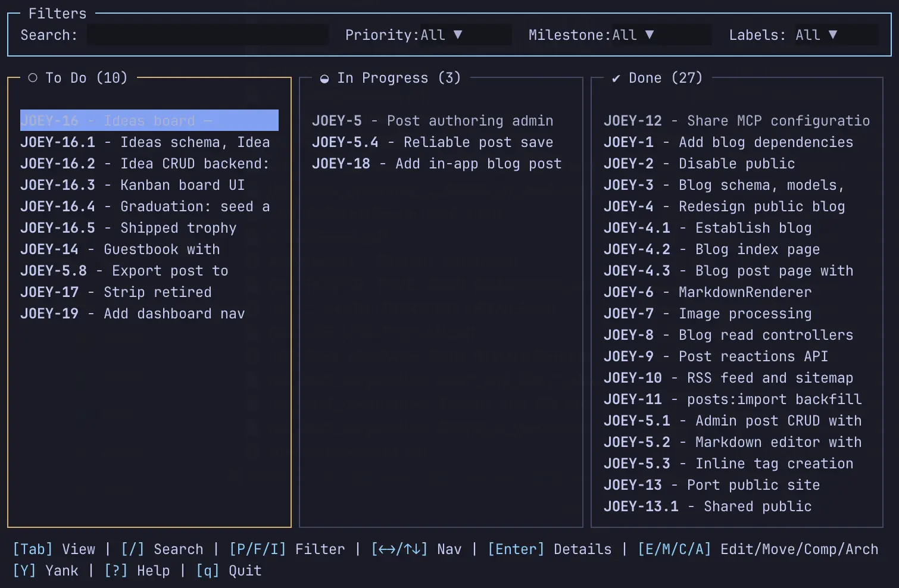Click the [Enter] Details shortcut hint
Screen dimensions: 899x588
pos(550,549)
